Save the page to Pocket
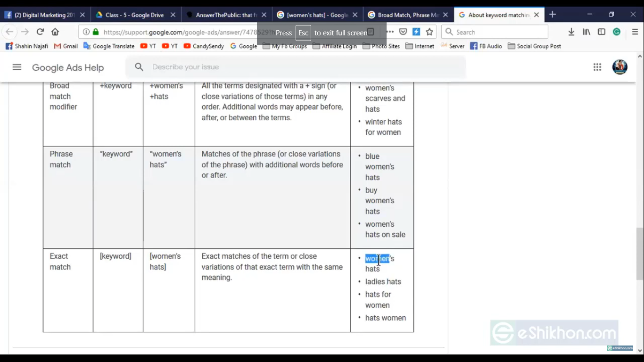Viewport: 644px width, 362px height. tap(403, 32)
